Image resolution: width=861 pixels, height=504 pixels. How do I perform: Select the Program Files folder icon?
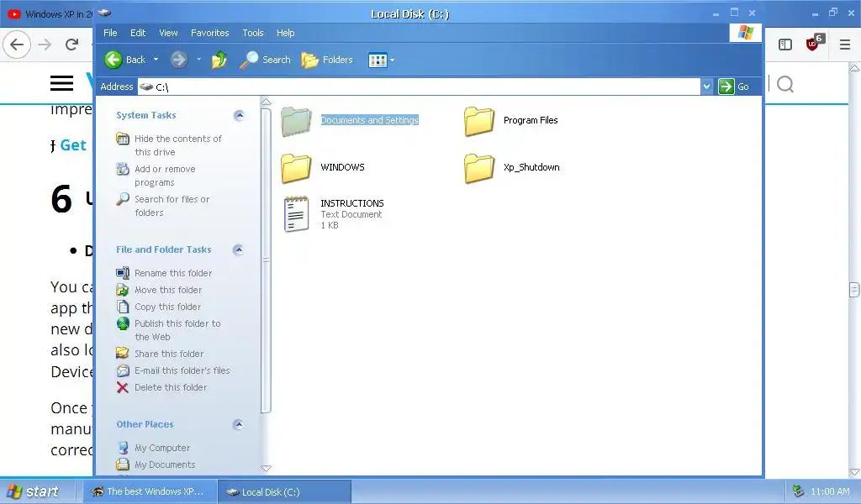pyautogui.click(x=479, y=121)
